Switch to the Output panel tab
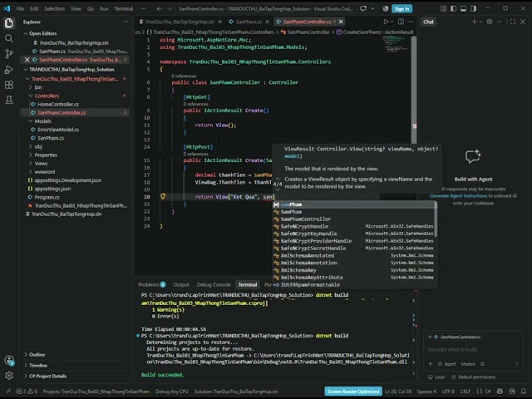 pos(181,284)
